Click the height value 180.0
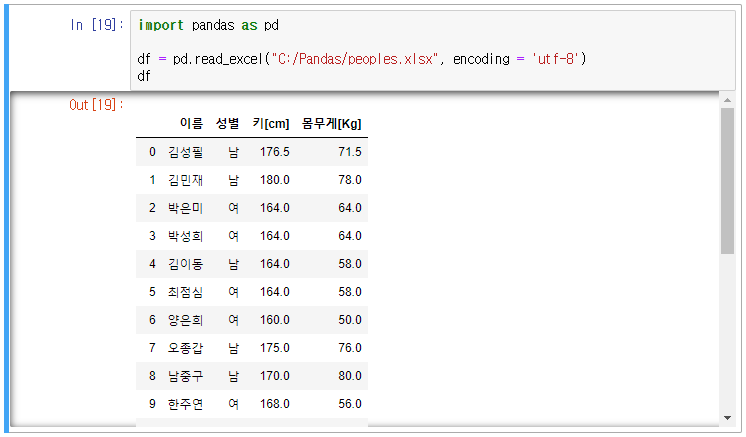Image resolution: width=746 pixels, height=437 pixels. coord(275,180)
